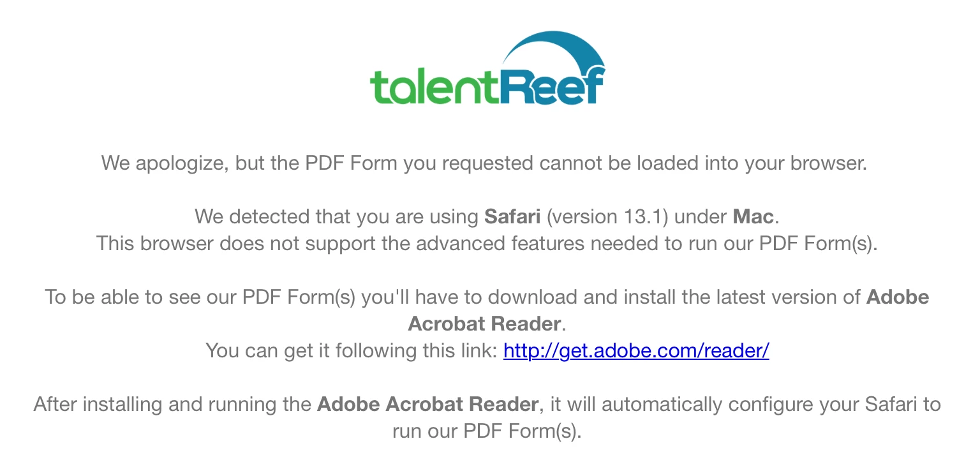Image resolution: width=980 pixels, height=462 pixels.
Task: Click the "(version 13.1)" text
Action: click(x=607, y=216)
